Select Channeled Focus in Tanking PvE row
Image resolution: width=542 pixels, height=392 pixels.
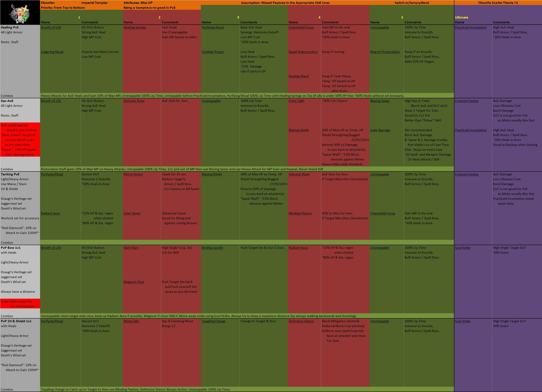point(383,213)
